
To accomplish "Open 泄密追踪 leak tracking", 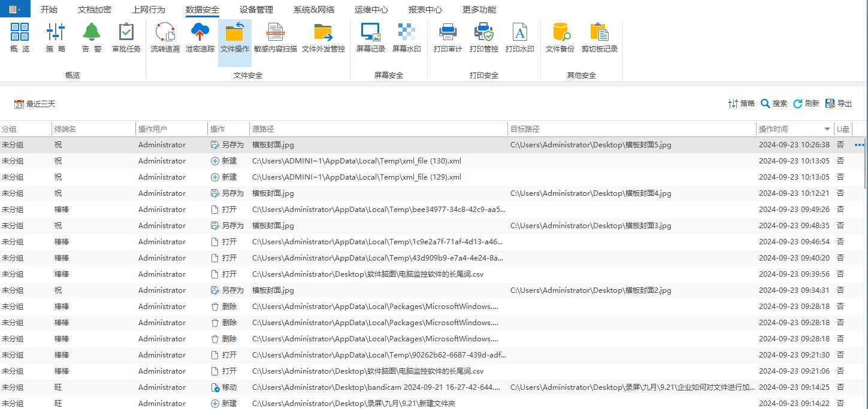I will [200, 38].
